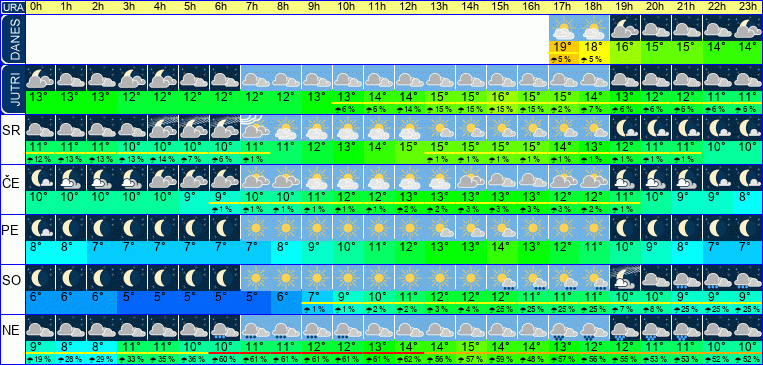Click the URA header cell
Image resolution: width=763 pixels, height=365 pixels.
point(12,7)
